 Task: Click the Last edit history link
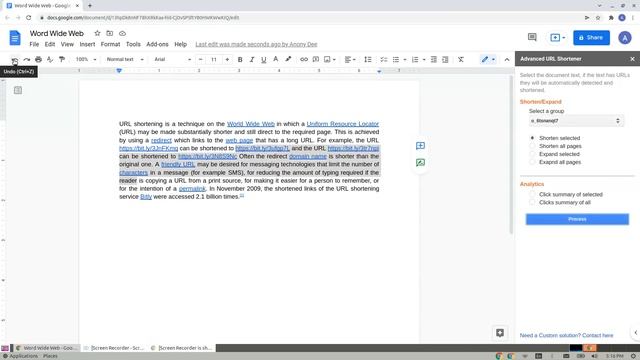256,44
